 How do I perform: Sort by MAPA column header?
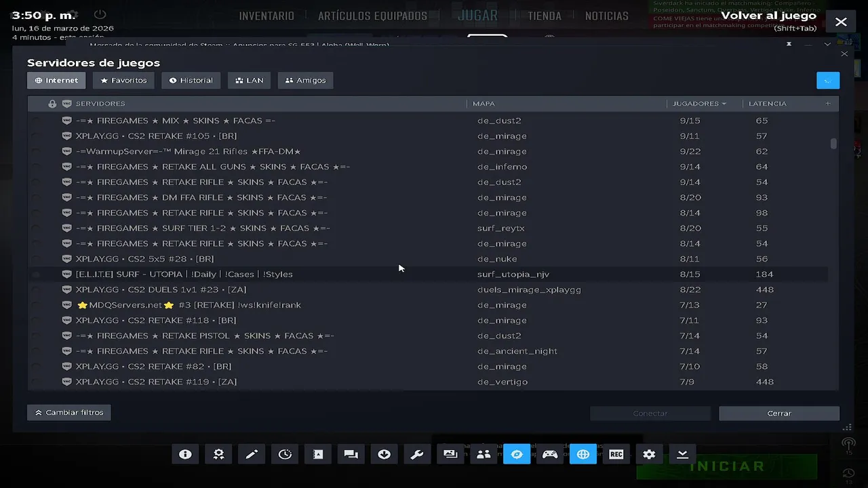point(484,104)
